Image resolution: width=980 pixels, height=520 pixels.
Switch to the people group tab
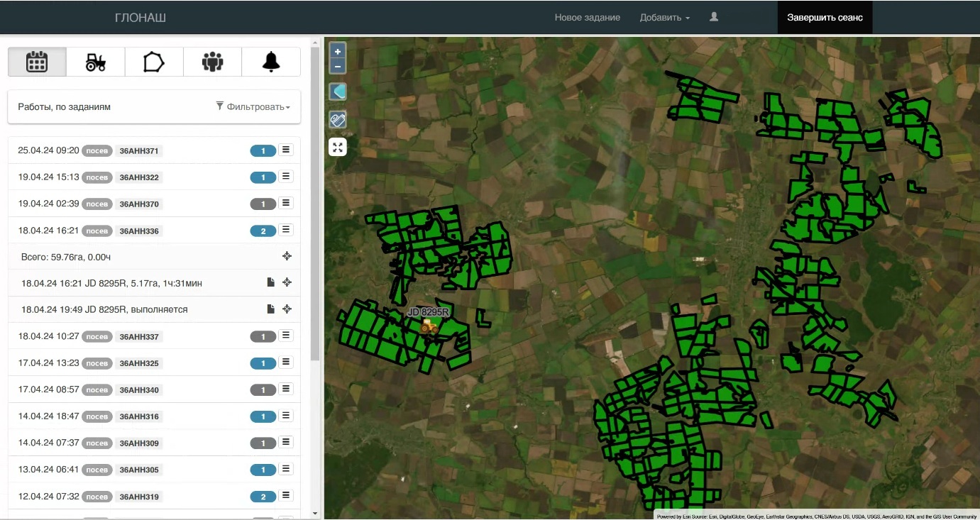(x=212, y=62)
